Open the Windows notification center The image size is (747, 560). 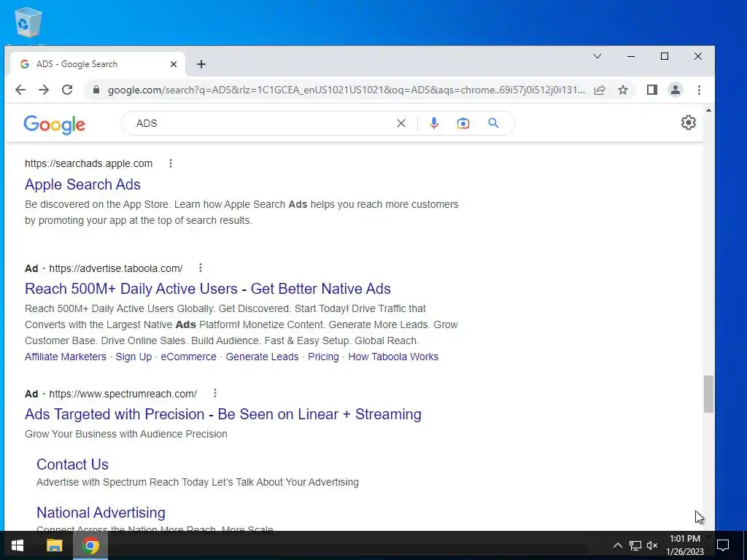pyautogui.click(x=723, y=545)
